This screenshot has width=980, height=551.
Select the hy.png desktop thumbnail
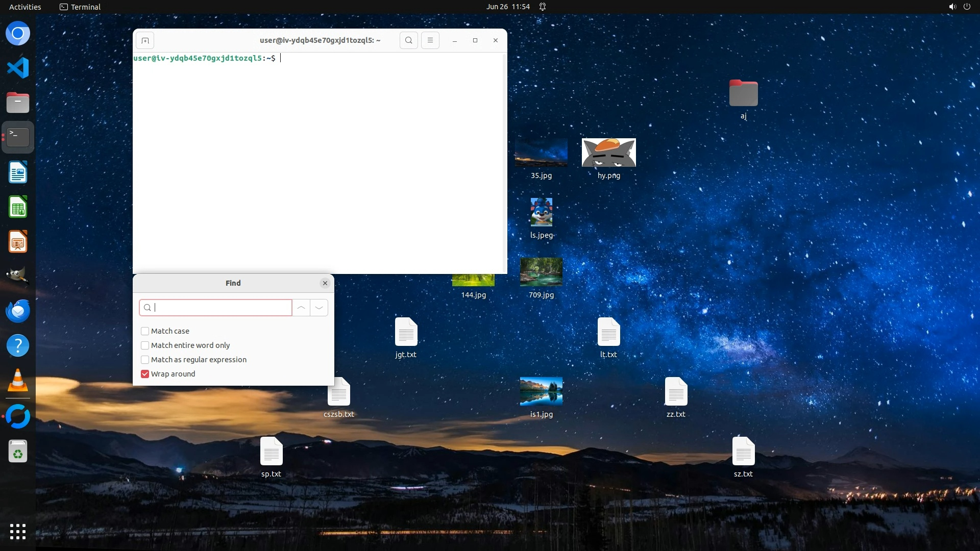coord(608,153)
